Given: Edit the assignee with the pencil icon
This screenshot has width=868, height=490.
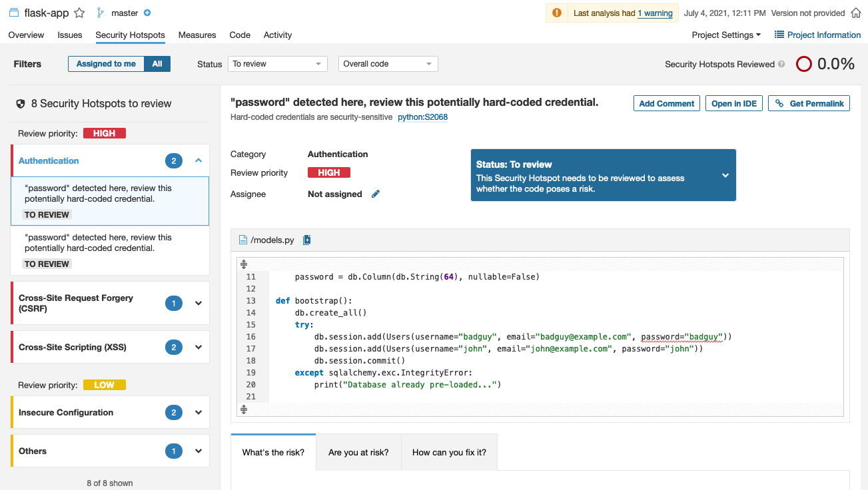Looking at the screenshot, I should tap(376, 194).
